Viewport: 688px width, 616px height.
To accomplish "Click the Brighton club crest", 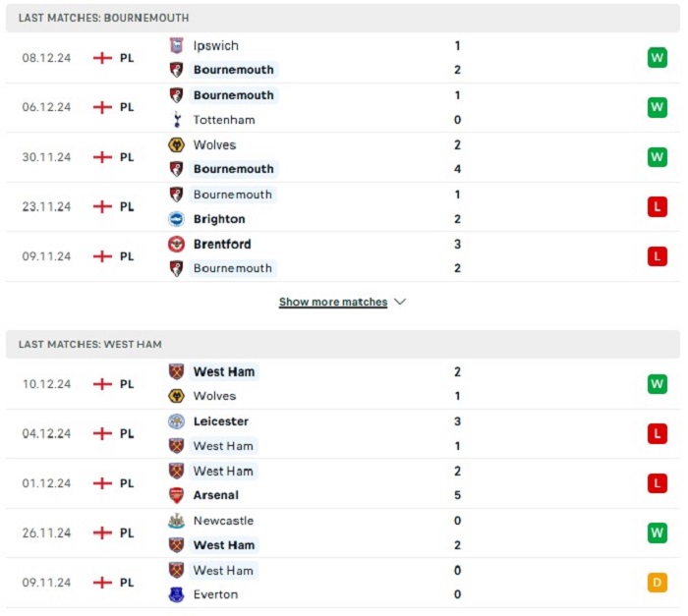I will tap(176, 219).
